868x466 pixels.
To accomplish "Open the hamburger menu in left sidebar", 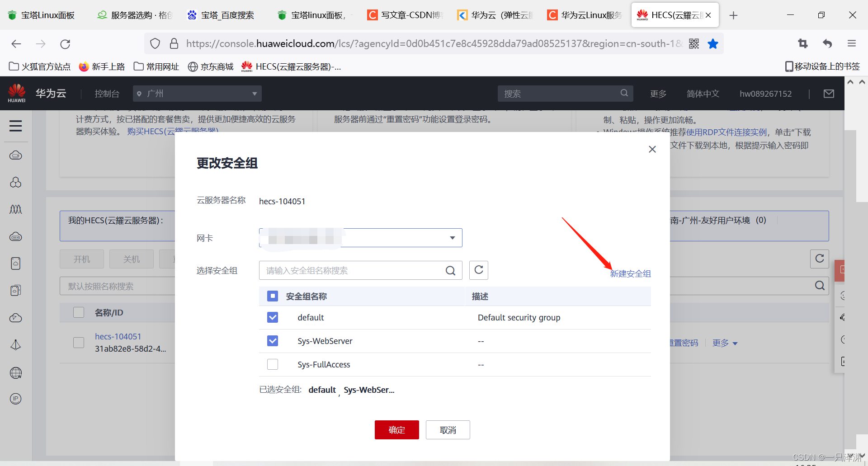I will coord(16,126).
